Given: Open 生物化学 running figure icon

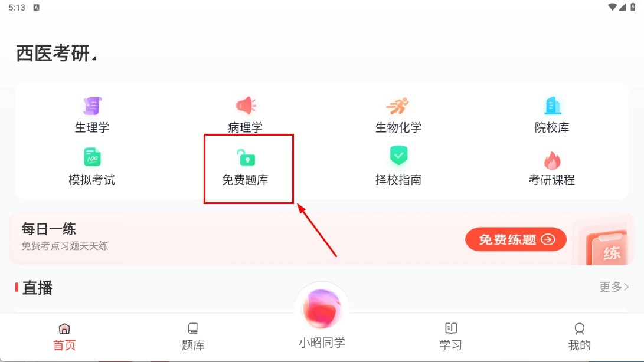Looking at the screenshot, I should 398,106.
